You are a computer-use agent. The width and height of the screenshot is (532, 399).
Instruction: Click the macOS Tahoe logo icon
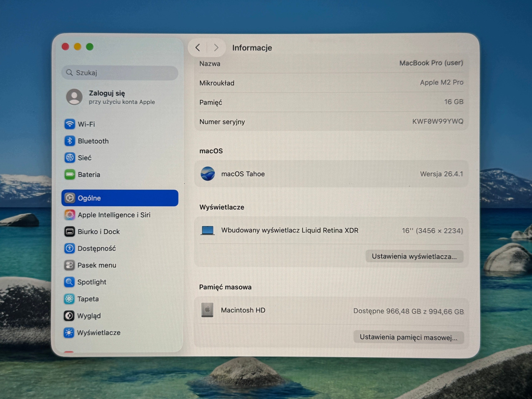(208, 173)
